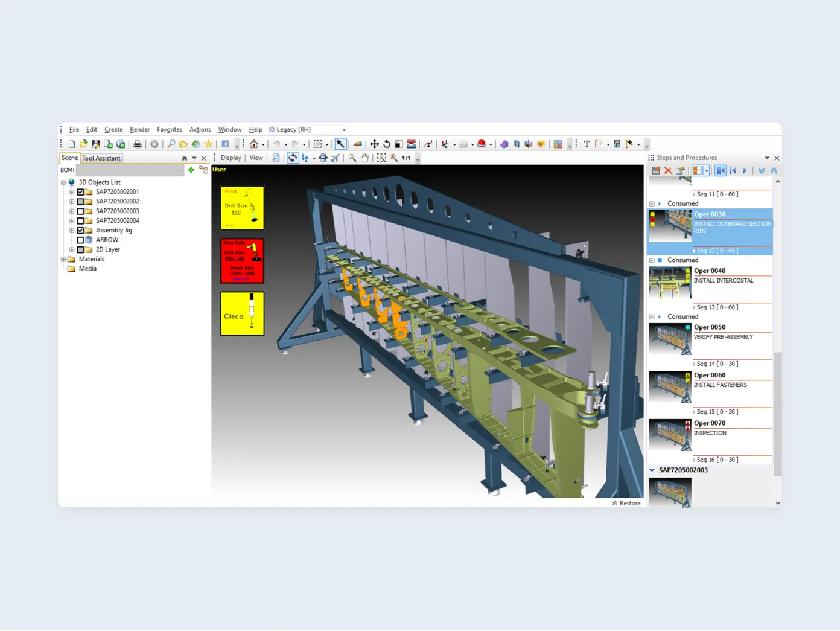Image resolution: width=840 pixels, height=631 pixels.
Task: Toggle the 2D Layer checkbox
Action: coord(80,250)
